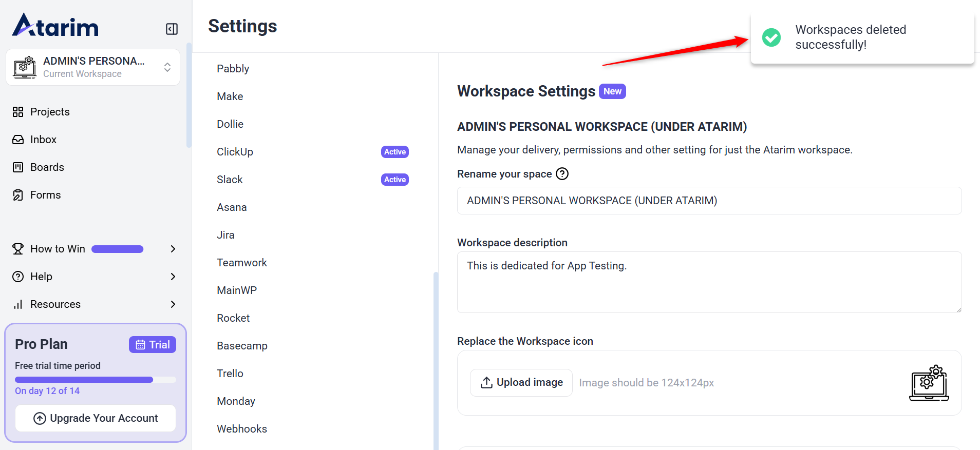
Task: Click Upgrade Your Account button
Action: pyautogui.click(x=96, y=418)
